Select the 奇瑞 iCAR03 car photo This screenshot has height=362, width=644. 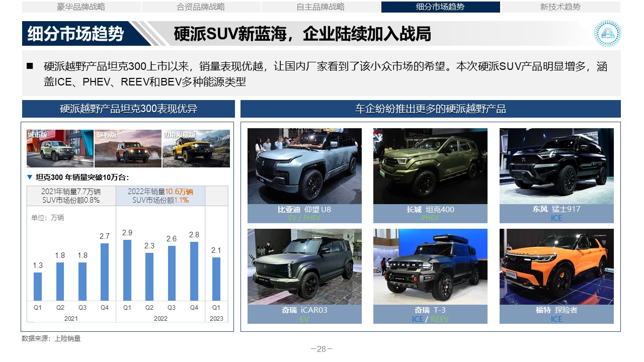304,266
